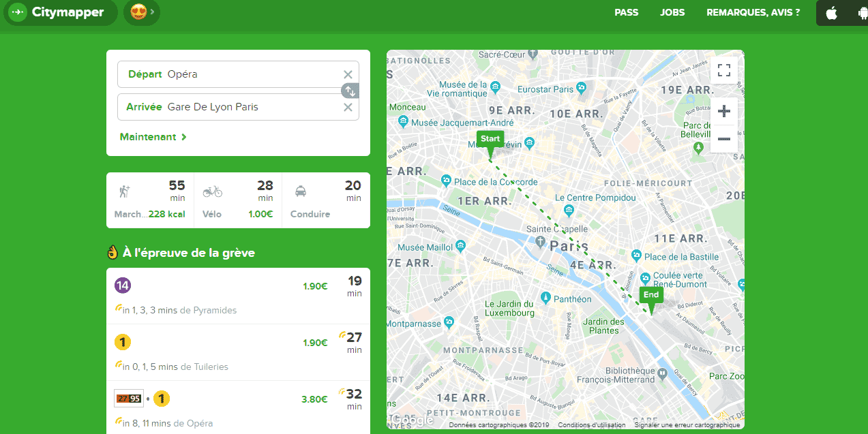Select the Vélo bike route option
This screenshot has width=868, height=434.
237,200
